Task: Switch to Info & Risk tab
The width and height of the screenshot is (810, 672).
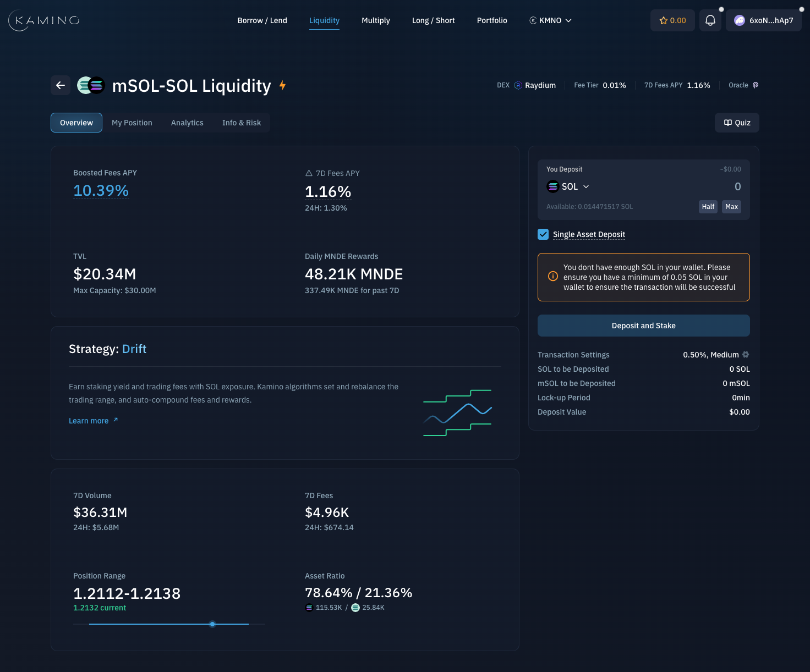Action: pyautogui.click(x=242, y=123)
